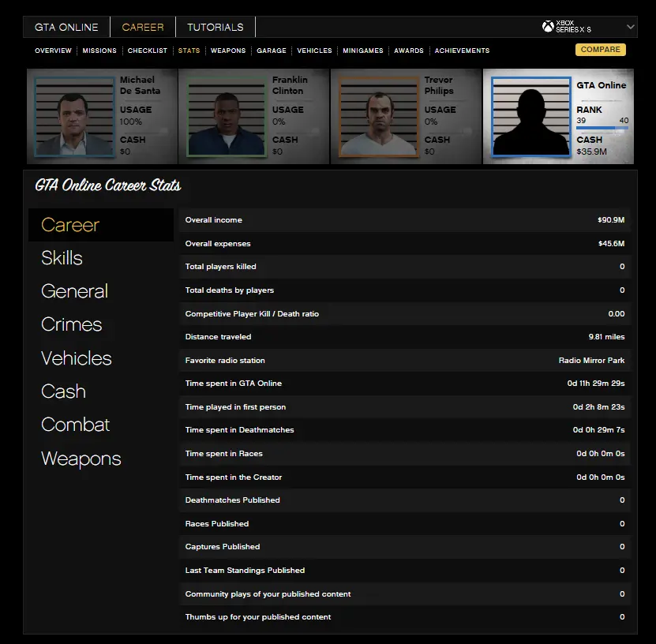The height and width of the screenshot is (644, 656).
Task: Click the Xbox Series X|S logo icon
Action: pyautogui.click(x=548, y=27)
